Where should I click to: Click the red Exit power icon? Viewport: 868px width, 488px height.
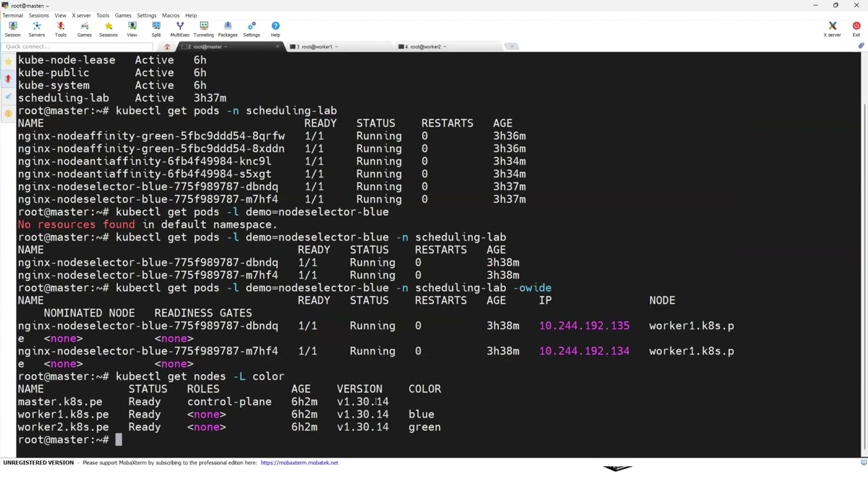[x=856, y=29]
